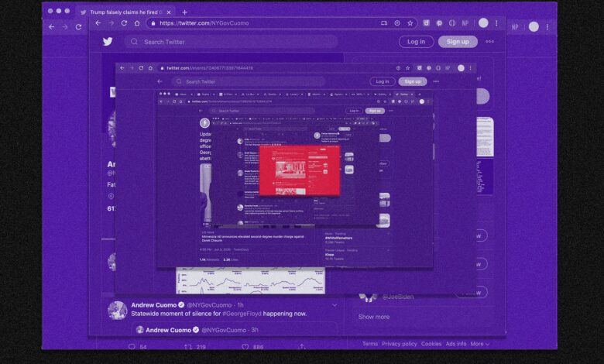Select the 'Trump falsely claims he fired' browser tab
The width and height of the screenshot is (604, 364).
pyautogui.click(x=125, y=12)
